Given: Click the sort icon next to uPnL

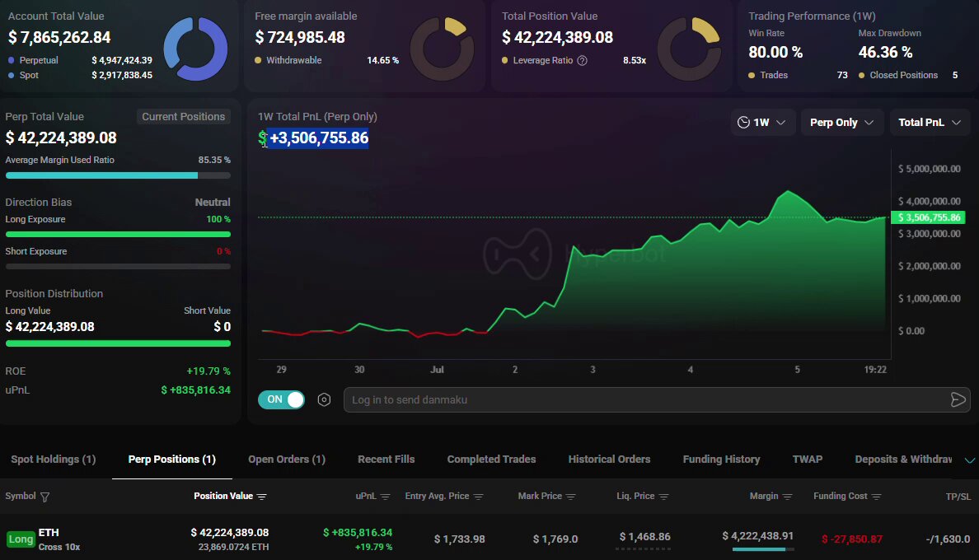Looking at the screenshot, I should [x=385, y=497].
